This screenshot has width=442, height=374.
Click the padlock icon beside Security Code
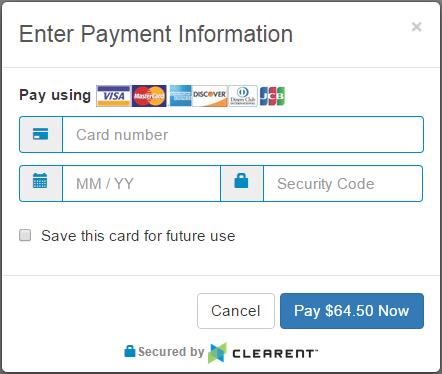(x=241, y=181)
